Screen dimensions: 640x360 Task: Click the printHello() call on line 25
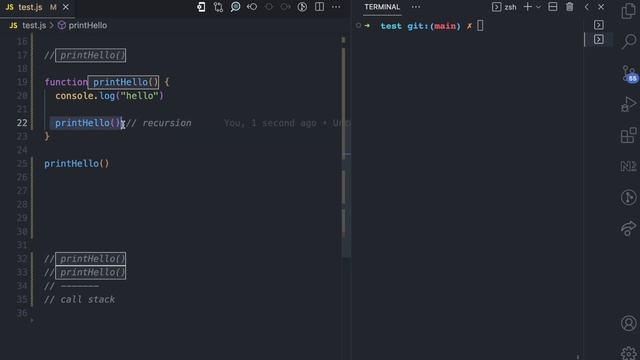pyautogui.click(x=77, y=164)
